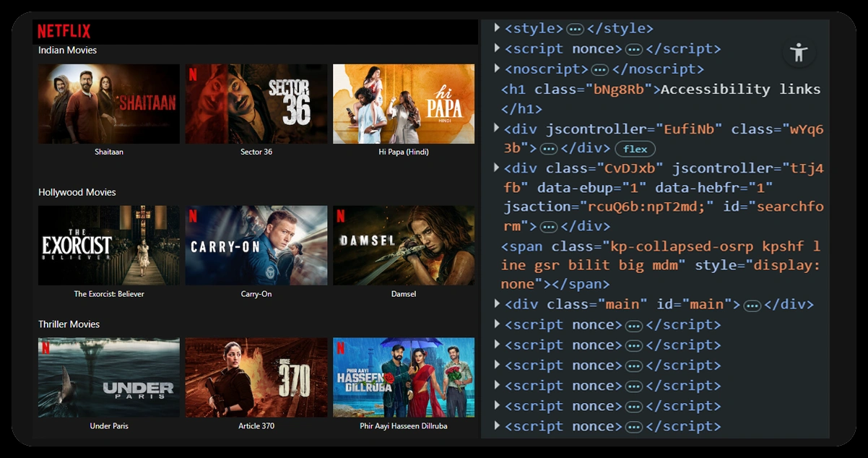Click the Under Paris title text

[109, 426]
